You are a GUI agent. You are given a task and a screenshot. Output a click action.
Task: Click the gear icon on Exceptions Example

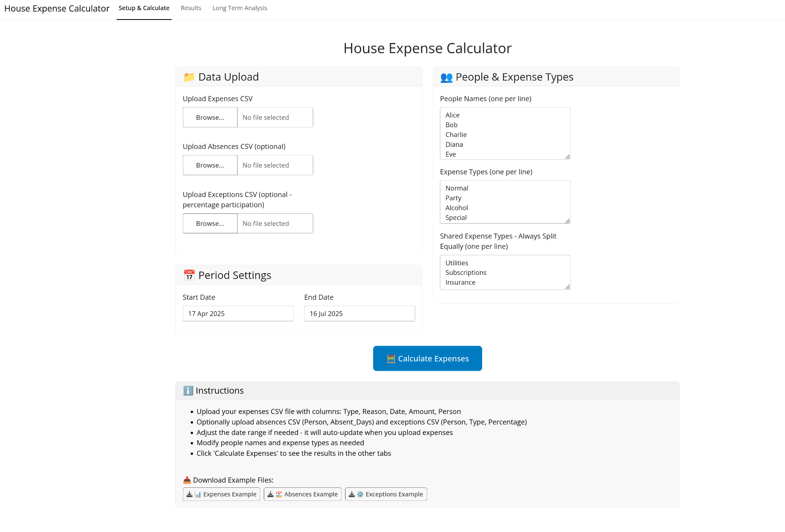click(x=360, y=494)
